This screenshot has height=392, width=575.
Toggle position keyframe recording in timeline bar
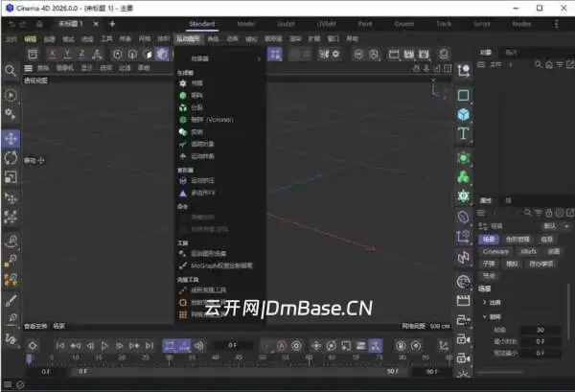point(315,345)
